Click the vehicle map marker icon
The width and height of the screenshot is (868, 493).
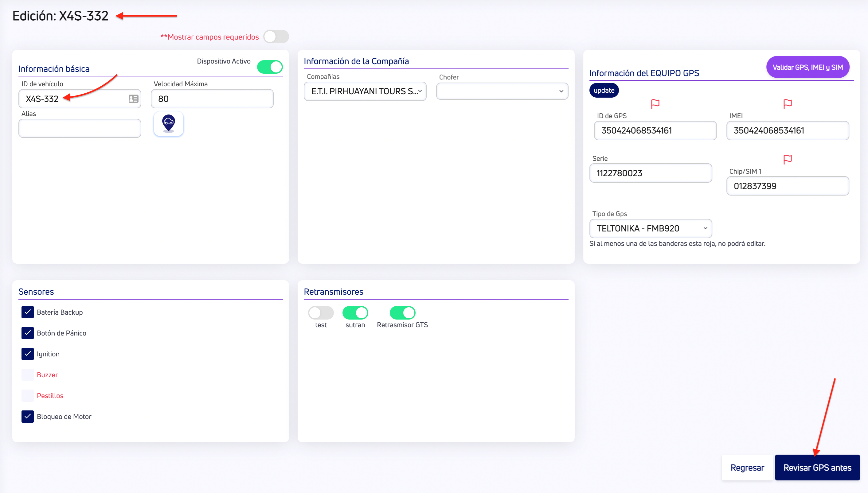[168, 124]
